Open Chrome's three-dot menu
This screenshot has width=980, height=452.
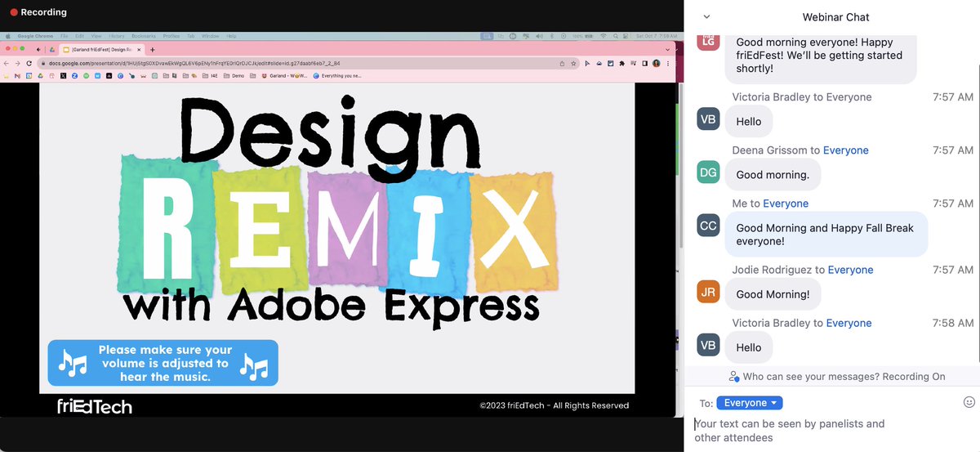point(668,64)
